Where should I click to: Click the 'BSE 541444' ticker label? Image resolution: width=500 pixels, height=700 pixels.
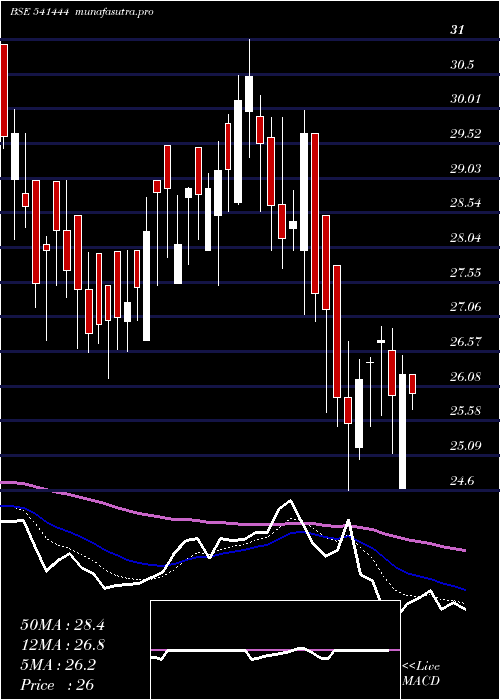point(39,12)
